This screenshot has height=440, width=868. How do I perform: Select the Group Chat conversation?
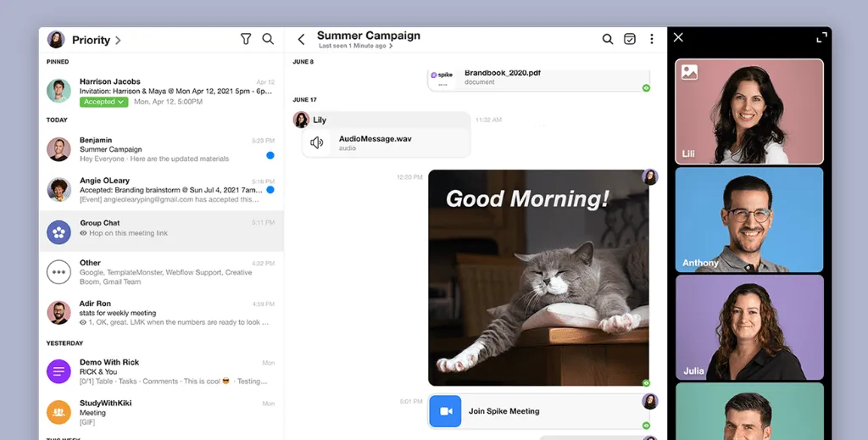161,231
